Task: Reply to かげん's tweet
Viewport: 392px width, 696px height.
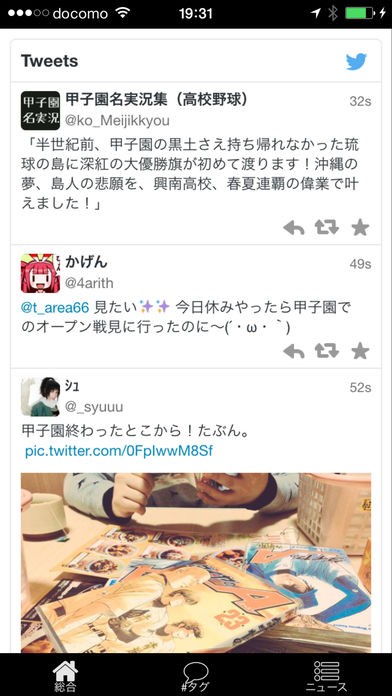Action: pyautogui.click(x=294, y=352)
